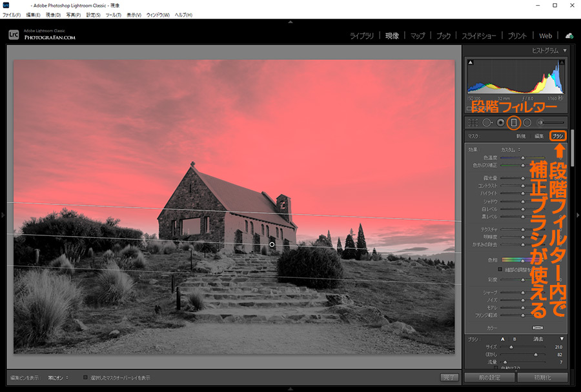Click the 露光量 slider handle
Screen dimensions: 581x392
point(523,179)
